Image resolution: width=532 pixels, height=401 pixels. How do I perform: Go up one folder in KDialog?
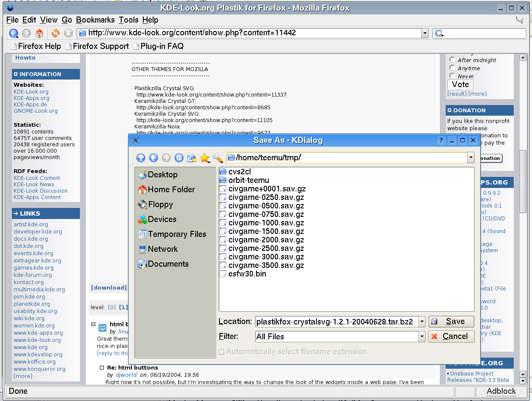click(x=141, y=158)
